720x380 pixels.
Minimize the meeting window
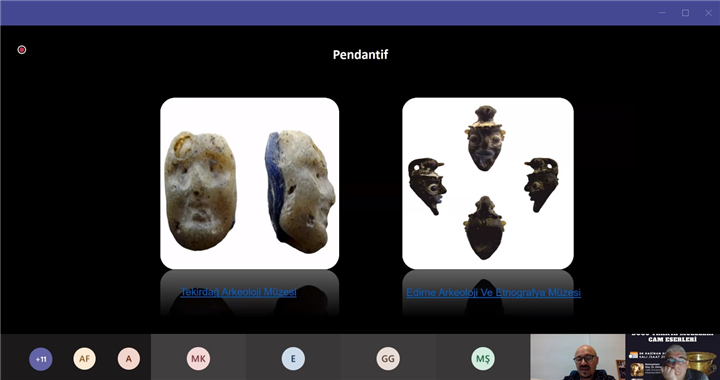(662, 13)
